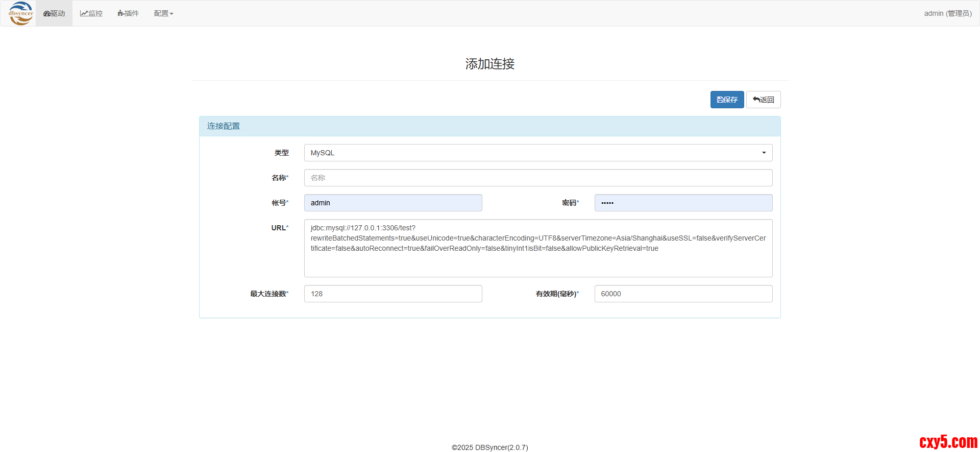
Task: Click the 帐号 field containing admin
Action: pyautogui.click(x=393, y=203)
